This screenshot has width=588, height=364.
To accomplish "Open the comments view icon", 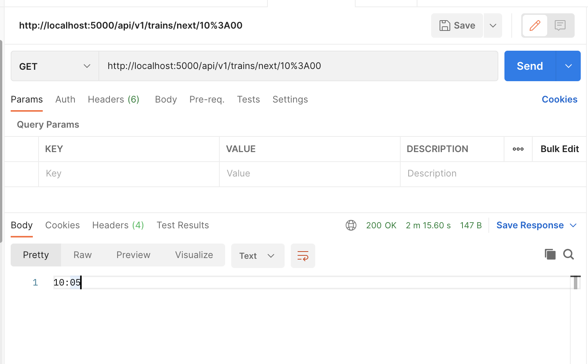I will (x=560, y=26).
